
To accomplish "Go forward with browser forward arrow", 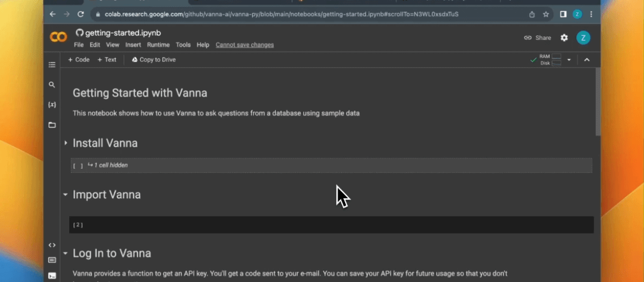I will (x=66, y=15).
